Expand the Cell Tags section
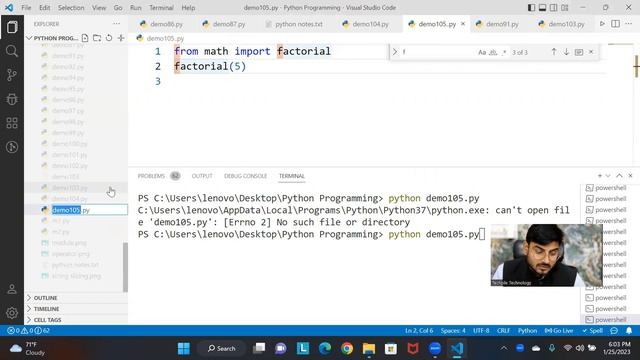Viewport: 640px width, 360px height. pyautogui.click(x=76, y=320)
